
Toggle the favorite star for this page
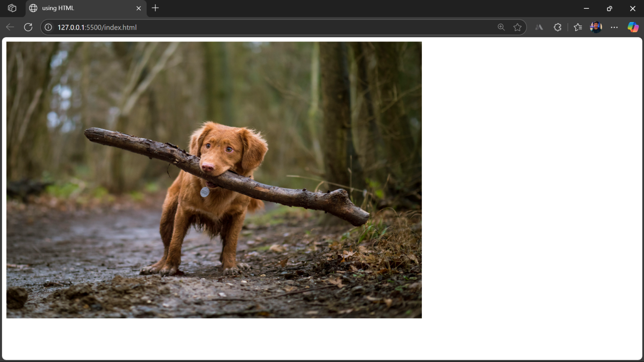pyautogui.click(x=518, y=27)
